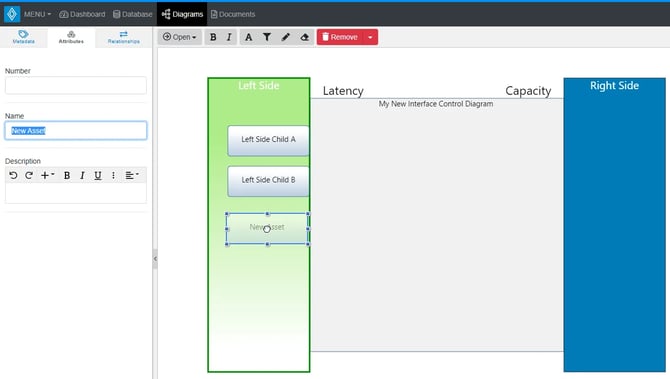Select the eraser clear formatting tool

tap(304, 37)
